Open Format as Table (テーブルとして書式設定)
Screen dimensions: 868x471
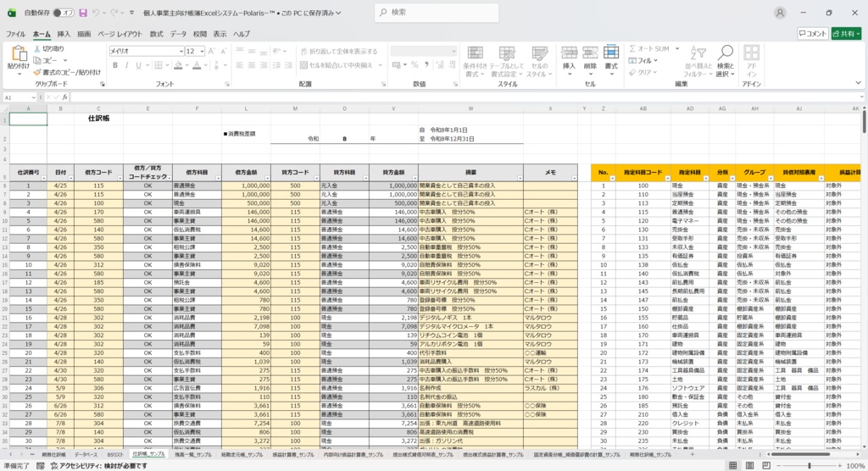point(507,62)
